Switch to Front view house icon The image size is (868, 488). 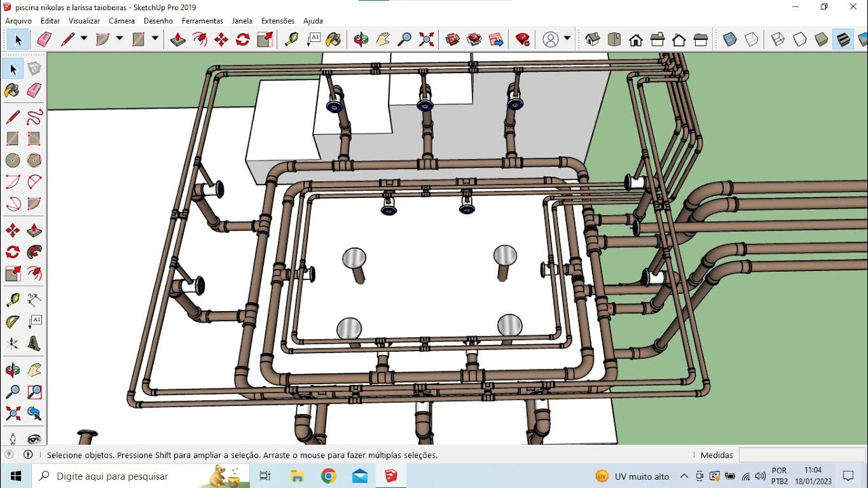(x=636, y=40)
